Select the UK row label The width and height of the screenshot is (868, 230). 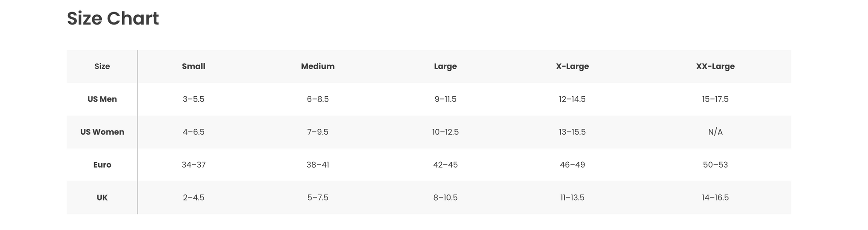point(102,197)
